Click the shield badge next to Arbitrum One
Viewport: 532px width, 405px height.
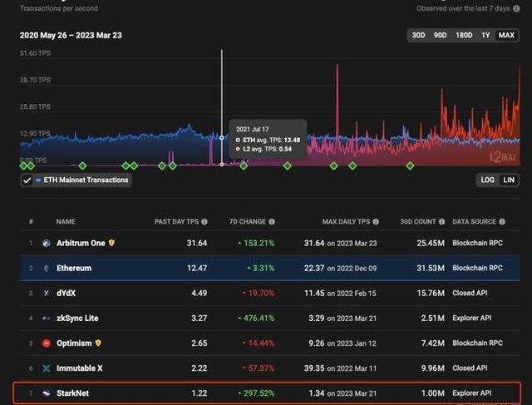pos(111,243)
